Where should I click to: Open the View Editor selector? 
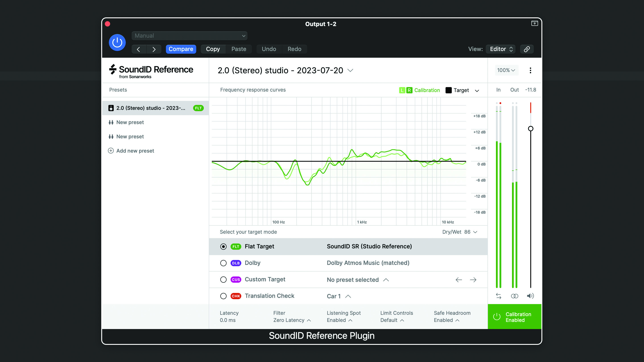coord(501,49)
